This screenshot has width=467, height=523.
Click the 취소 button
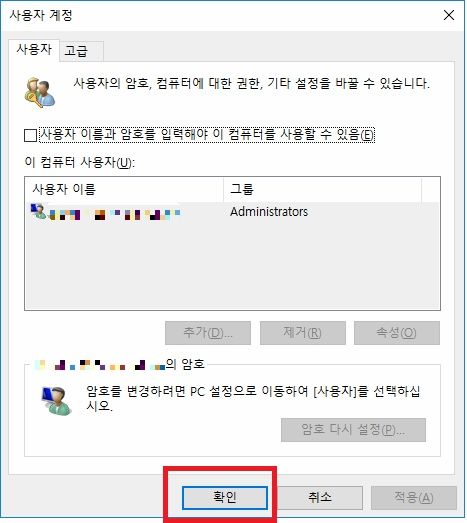pos(320,498)
